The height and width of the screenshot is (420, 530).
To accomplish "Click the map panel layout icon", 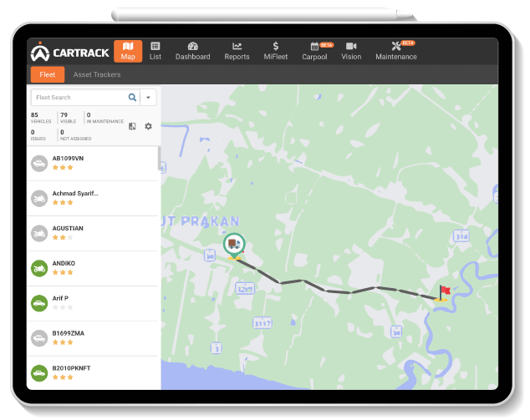I will tap(132, 126).
